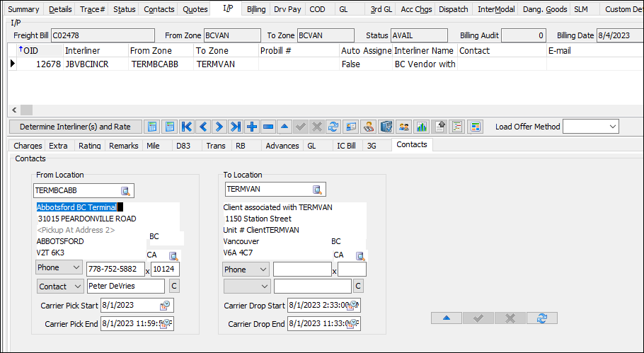Viewport: 644px width, 353px height.
Task: Click the bar chart toolbar icon
Action: coord(421,127)
